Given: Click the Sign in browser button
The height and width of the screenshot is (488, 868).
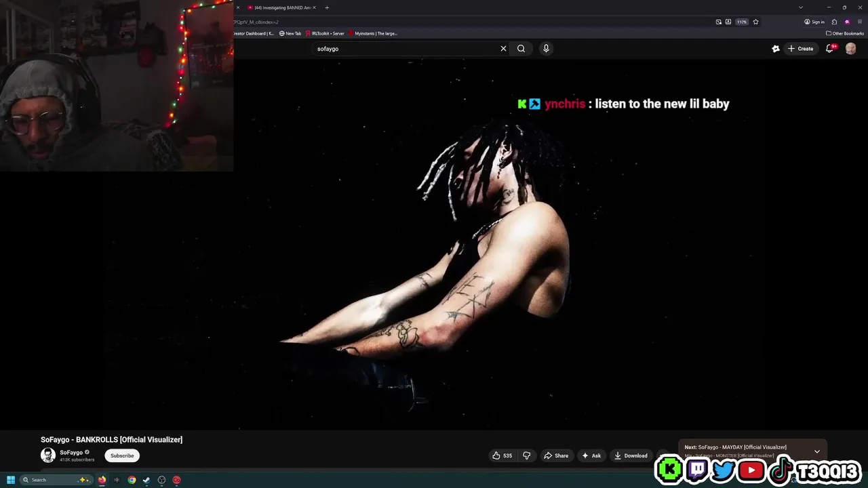Looking at the screenshot, I should point(814,22).
